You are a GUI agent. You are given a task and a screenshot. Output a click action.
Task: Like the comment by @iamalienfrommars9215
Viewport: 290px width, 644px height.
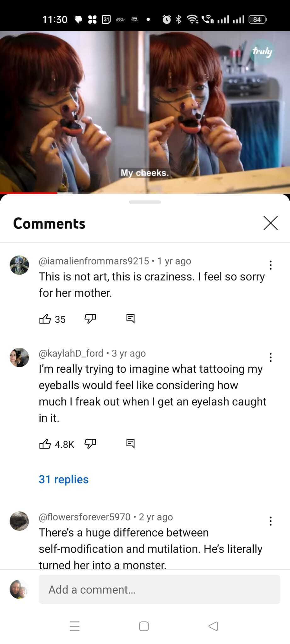pyautogui.click(x=45, y=319)
